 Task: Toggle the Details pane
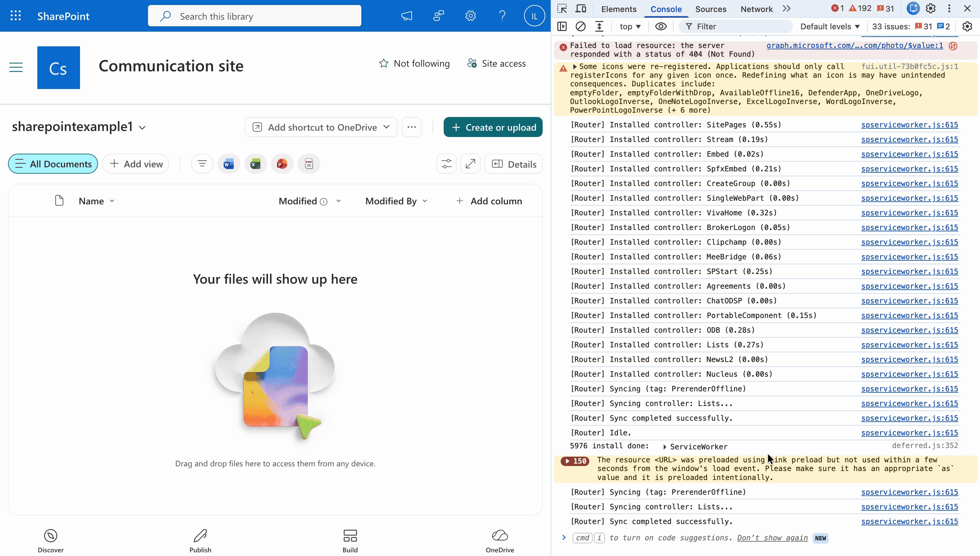513,164
